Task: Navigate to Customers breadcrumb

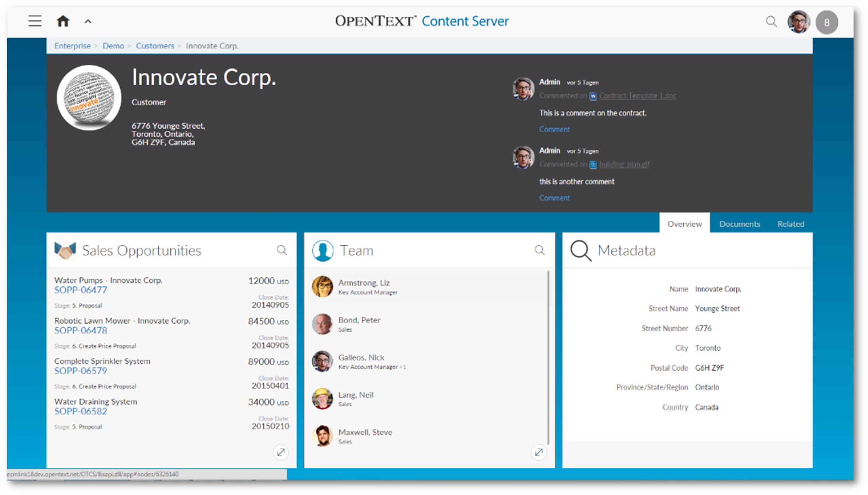Action: click(x=155, y=46)
